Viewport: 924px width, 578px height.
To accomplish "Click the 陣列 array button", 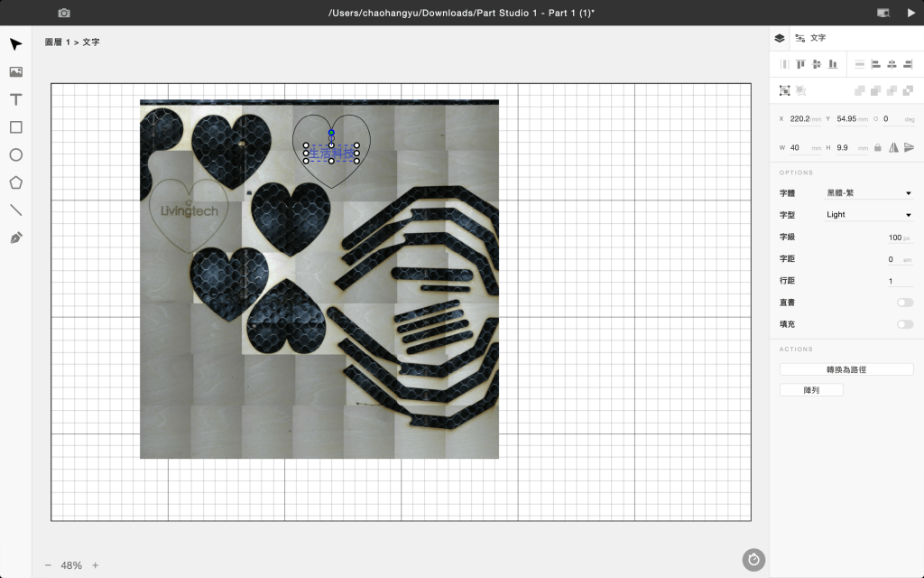I will (811, 390).
